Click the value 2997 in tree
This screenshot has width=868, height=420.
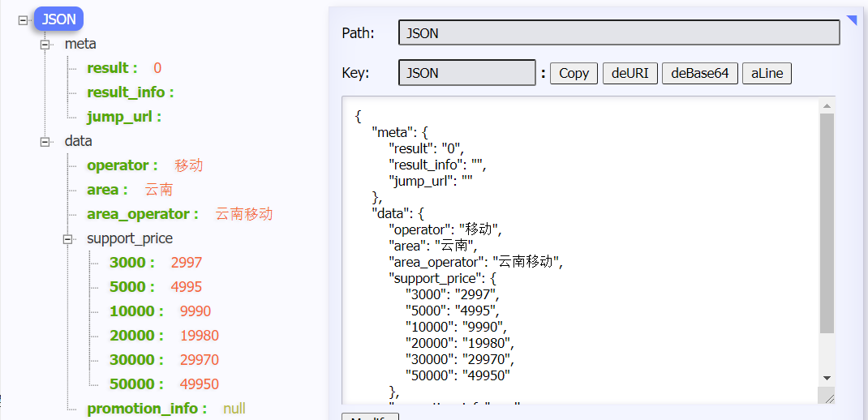pos(187,262)
